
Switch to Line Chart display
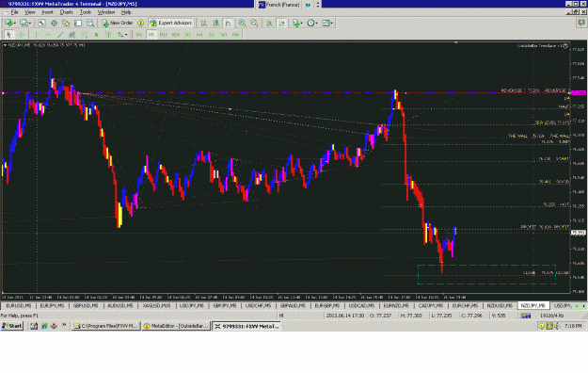229,23
